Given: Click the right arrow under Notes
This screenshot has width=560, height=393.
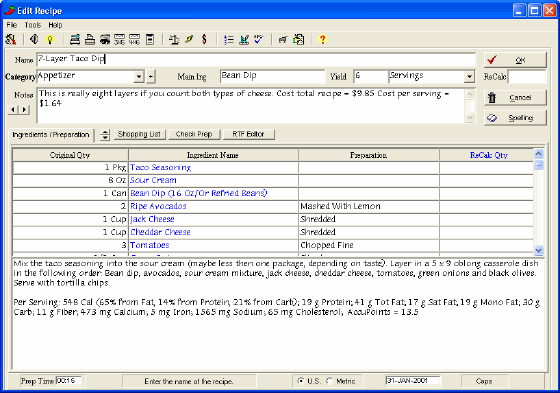Looking at the screenshot, I should (x=24, y=110).
